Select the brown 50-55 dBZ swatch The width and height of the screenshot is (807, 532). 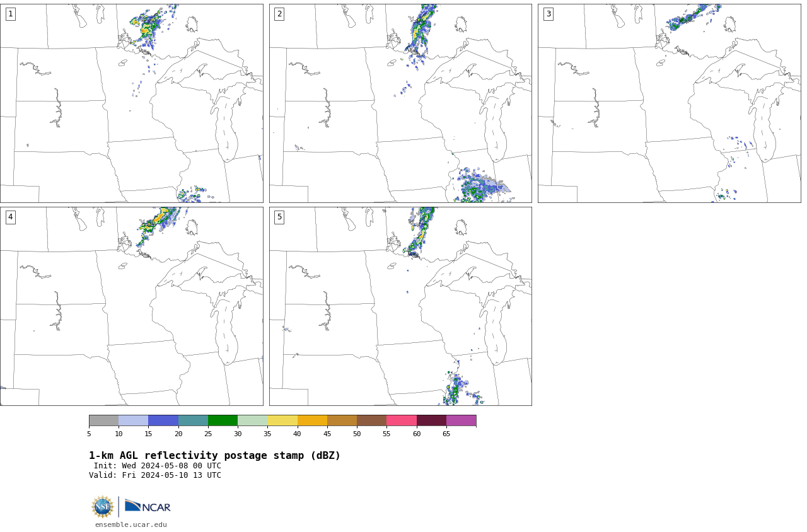(x=371, y=420)
